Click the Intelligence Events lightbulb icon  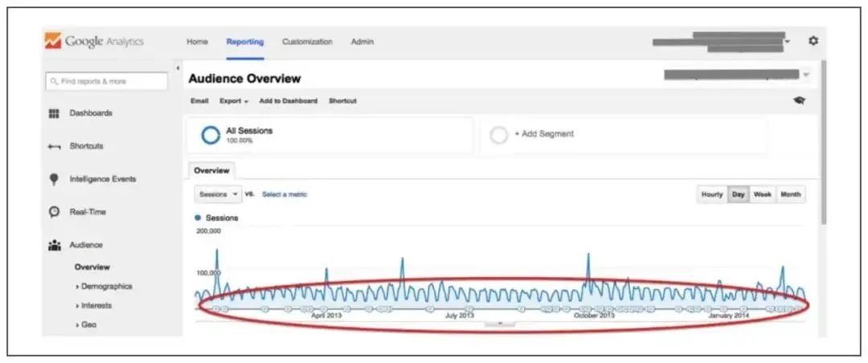pos(54,179)
